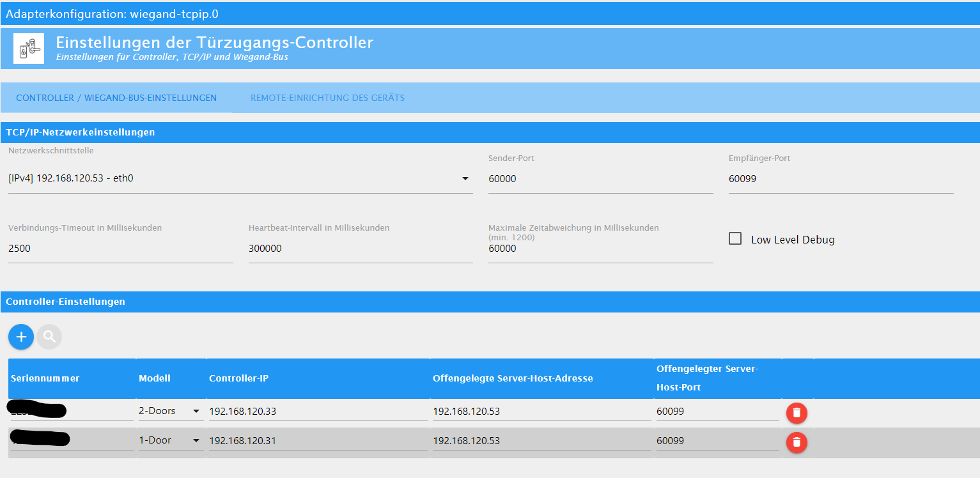Click the Empfänger-Port field with 60099
The width and height of the screenshot is (980, 478).
841,179
